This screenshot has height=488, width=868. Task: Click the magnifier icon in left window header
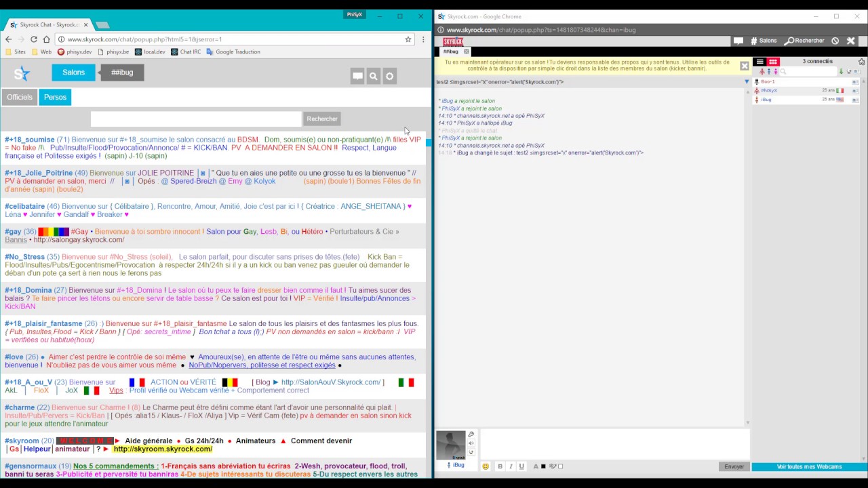pyautogui.click(x=373, y=77)
